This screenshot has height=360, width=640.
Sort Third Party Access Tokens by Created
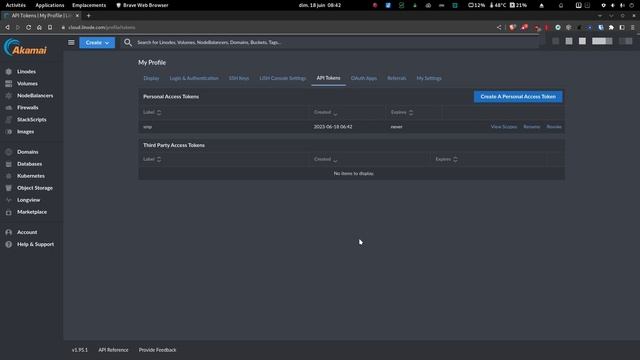point(325,159)
